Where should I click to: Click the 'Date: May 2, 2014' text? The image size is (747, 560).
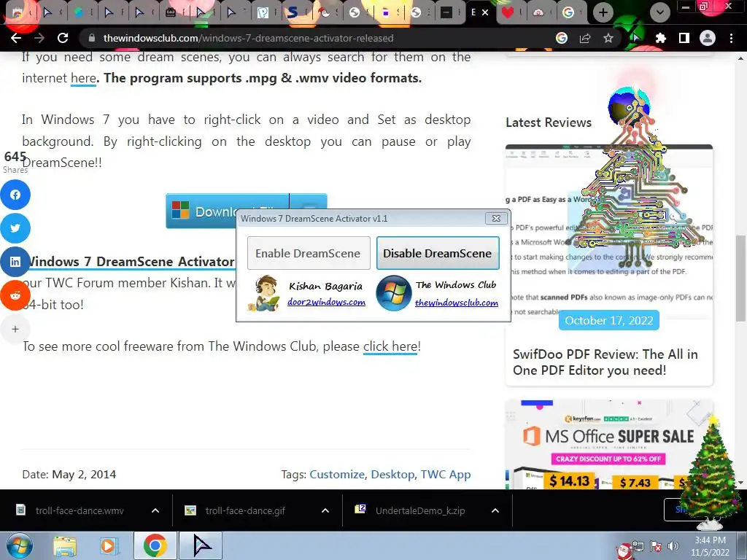pos(69,474)
